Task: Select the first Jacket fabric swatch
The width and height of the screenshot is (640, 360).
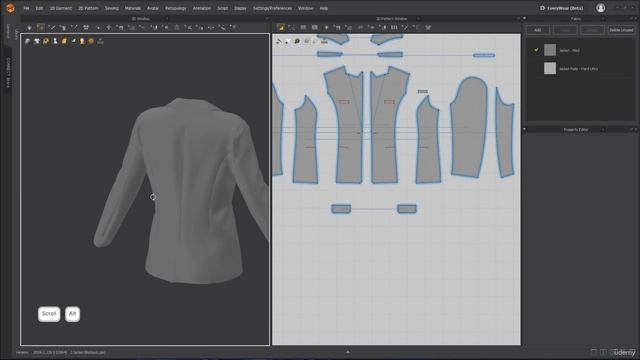Action: tap(550, 50)
